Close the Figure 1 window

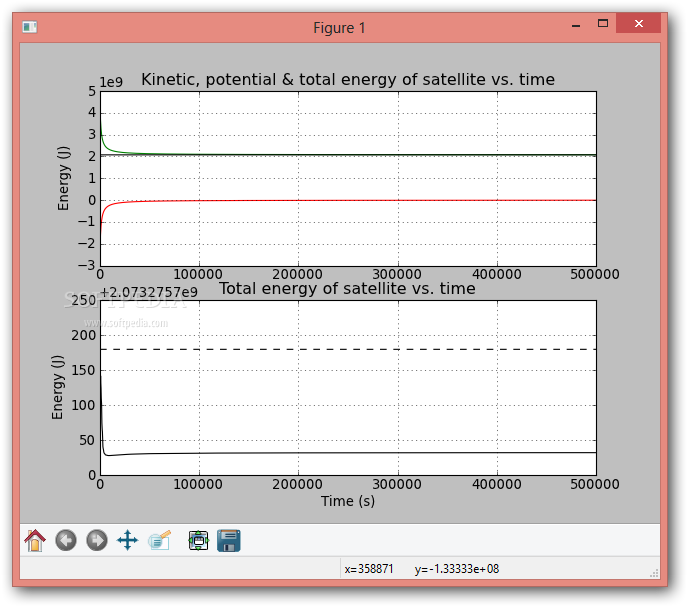(x=638, y=23)
